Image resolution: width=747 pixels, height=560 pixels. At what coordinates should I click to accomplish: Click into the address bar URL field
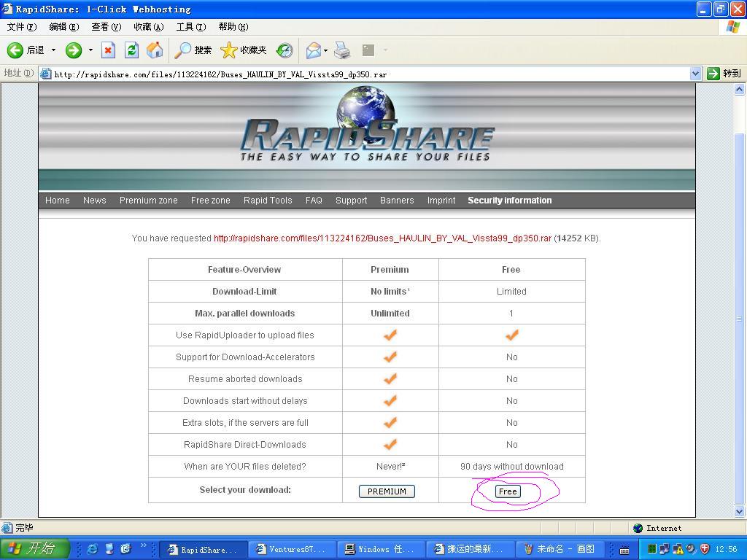365,74
